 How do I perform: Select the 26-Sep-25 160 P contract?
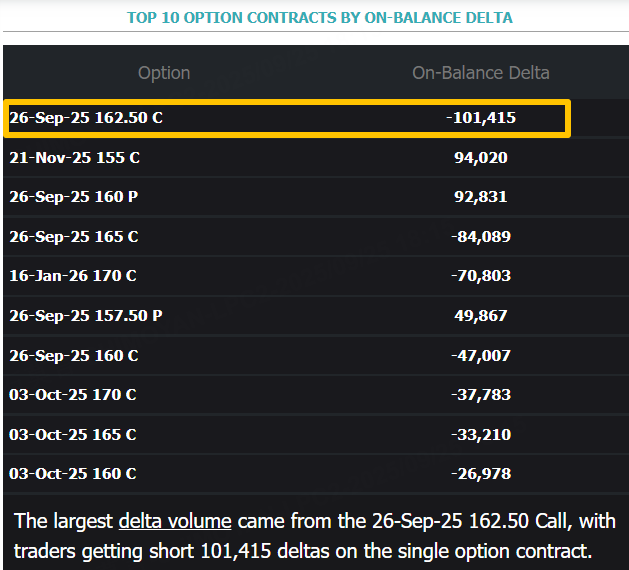[x=74, y=197]
